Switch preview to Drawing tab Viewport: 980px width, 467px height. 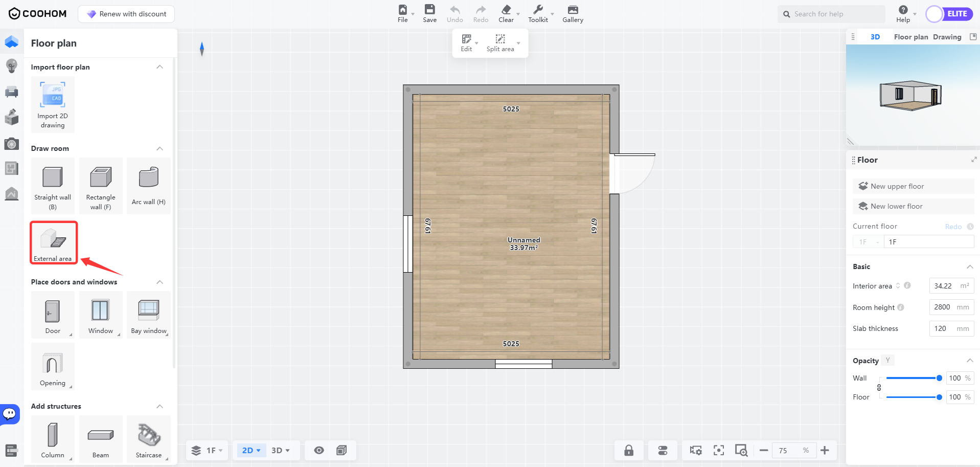[947, 37]
